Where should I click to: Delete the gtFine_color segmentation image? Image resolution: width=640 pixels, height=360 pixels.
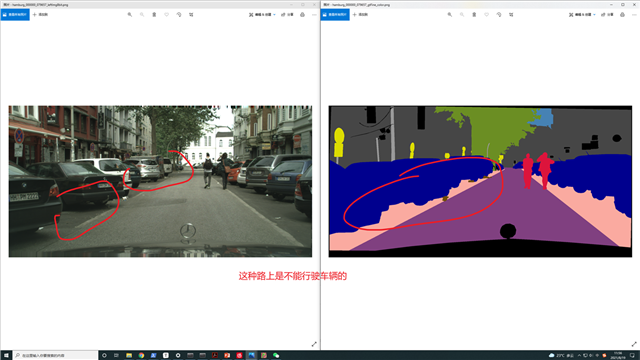click(x=474, y=14)
